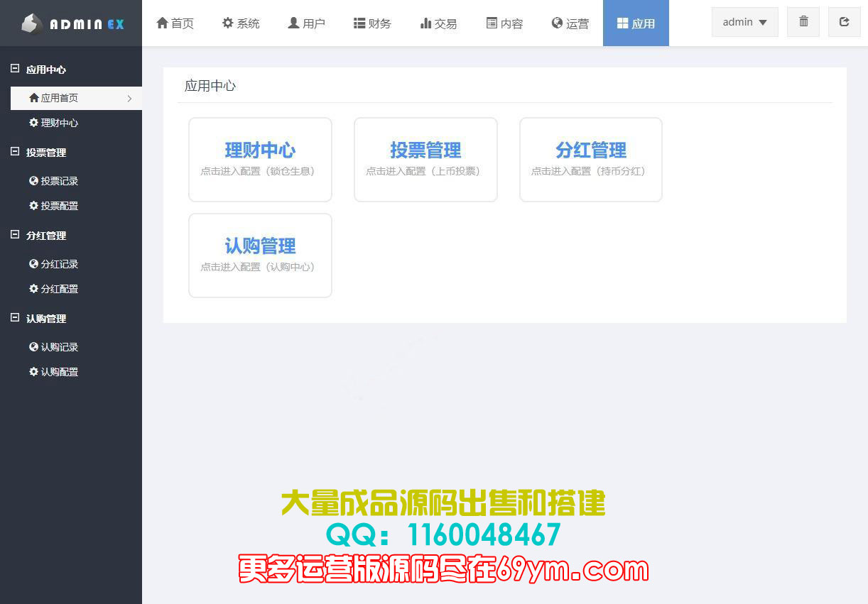Screen dimensions: 868x604
Task: Click the trash can clear-cache icon
Action: pos(803,22)
